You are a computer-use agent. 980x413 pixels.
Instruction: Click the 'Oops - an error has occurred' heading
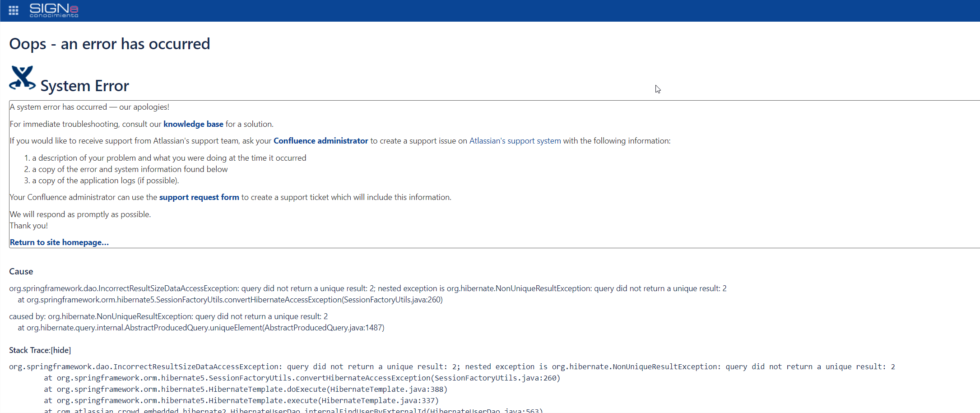tap(110, 44)
